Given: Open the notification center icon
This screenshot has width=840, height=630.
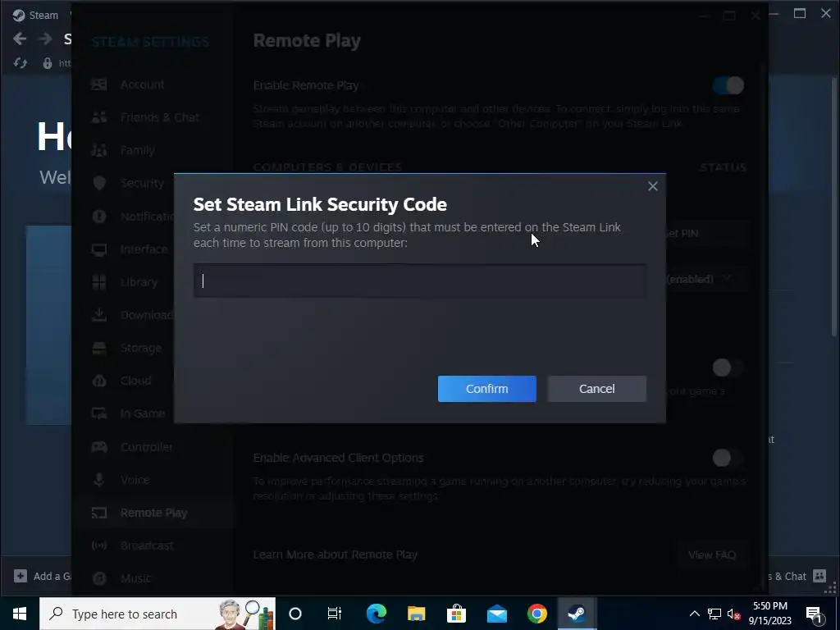Looking at the screenshot, I should 814,614.
